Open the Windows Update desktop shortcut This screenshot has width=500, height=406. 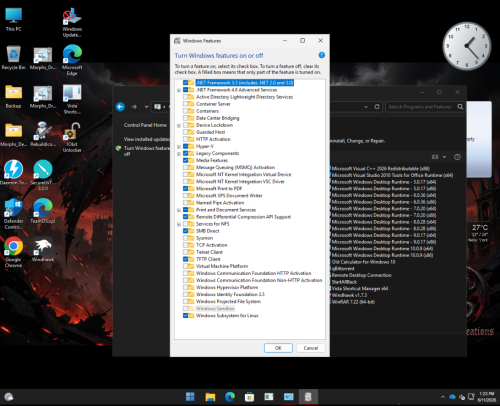72,22
